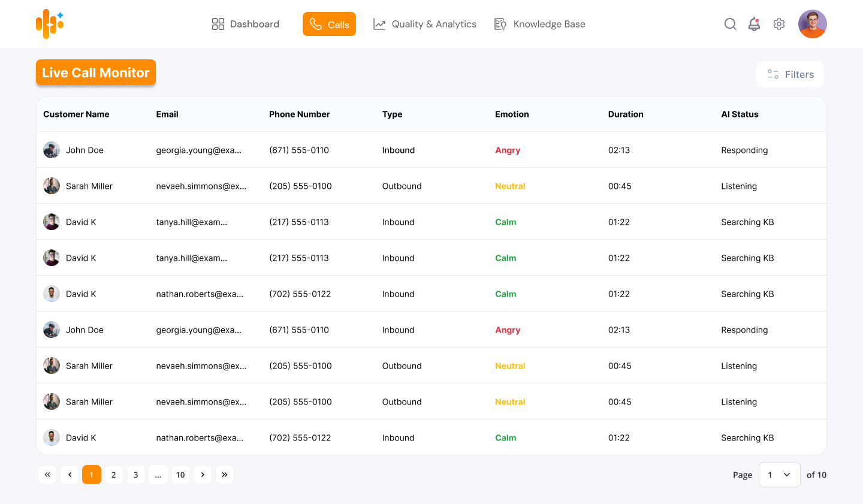The height and width of the screenshot is (504, 863).
Task: Open the Quality & Analytics tab
Action: click(425, 24)
